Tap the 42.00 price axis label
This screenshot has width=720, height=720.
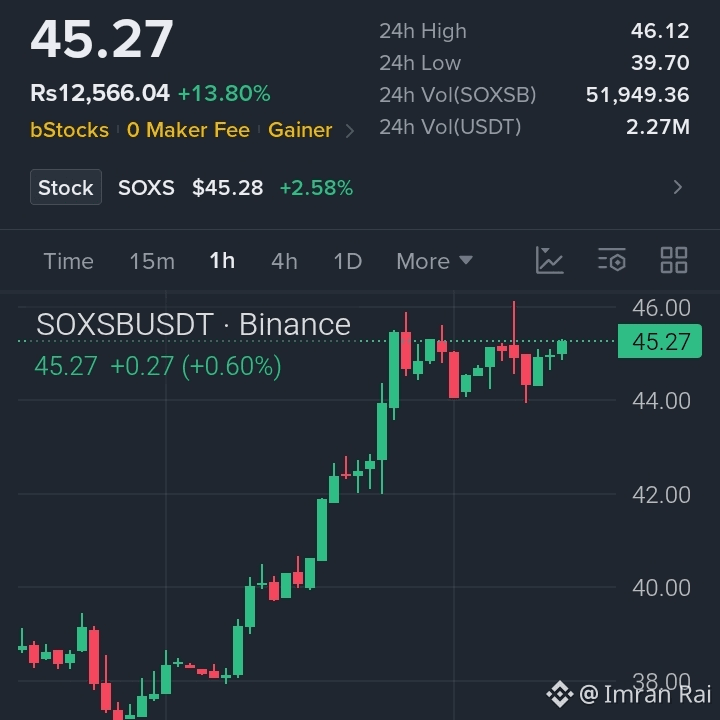click(x=661, y=495)
